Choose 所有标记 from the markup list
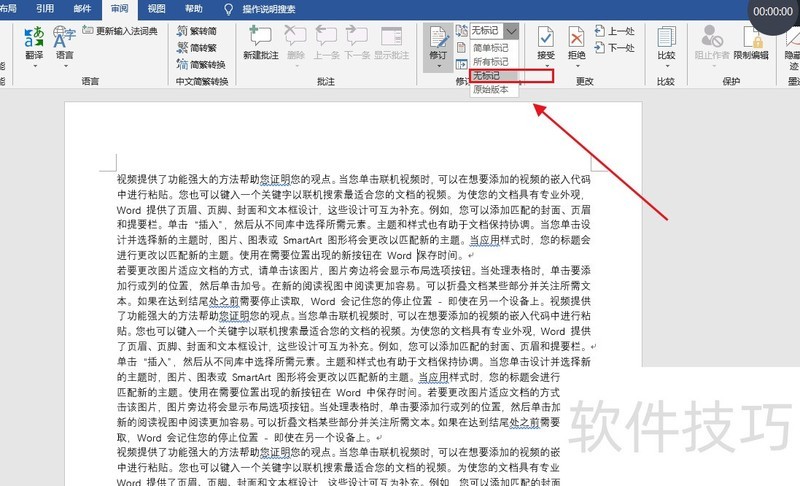 [x=490, y=62]
